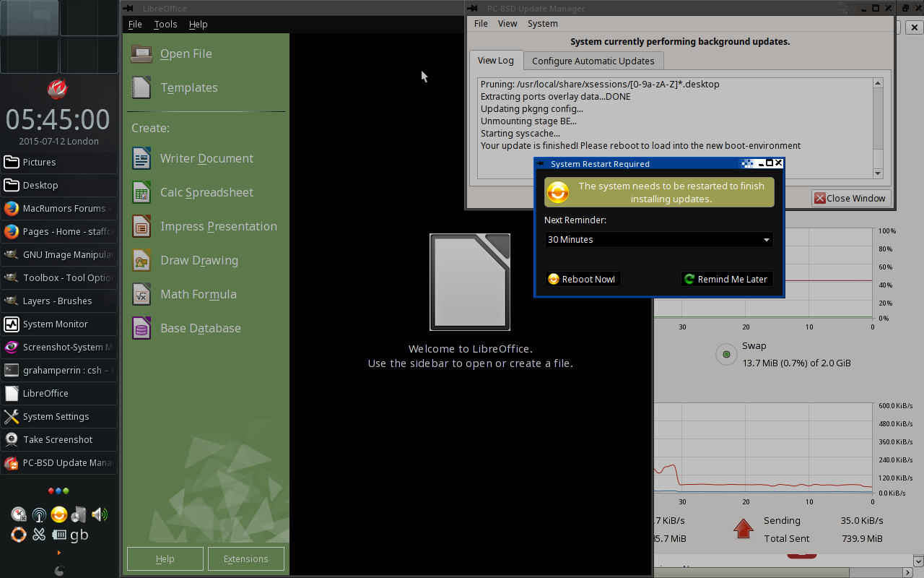This screenshot has height=578, width=924.
Task: Expand the small orange arrow in panel
Action: click(x=59, y=553)
